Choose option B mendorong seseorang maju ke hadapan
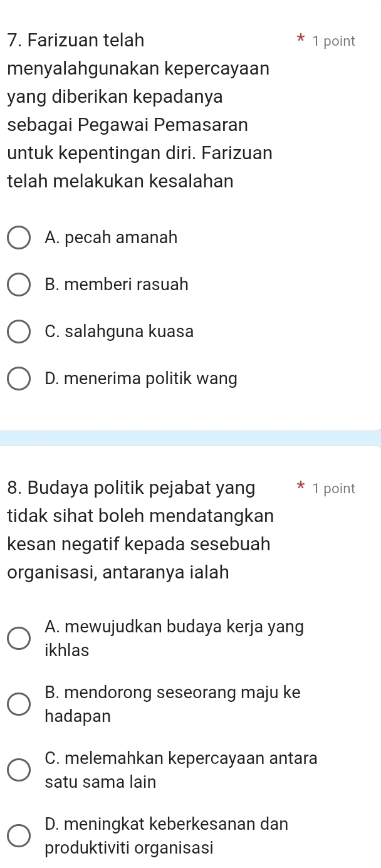The width and height of the screenshot is (381, 868). click(19, 704)
